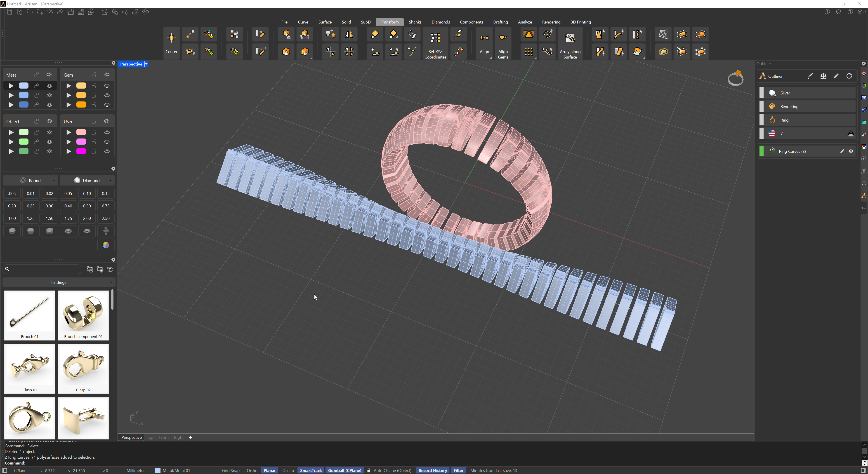Toggle the lock on the Metal layer group
Screen dimensions: 868x474
[x=37, y=75]
